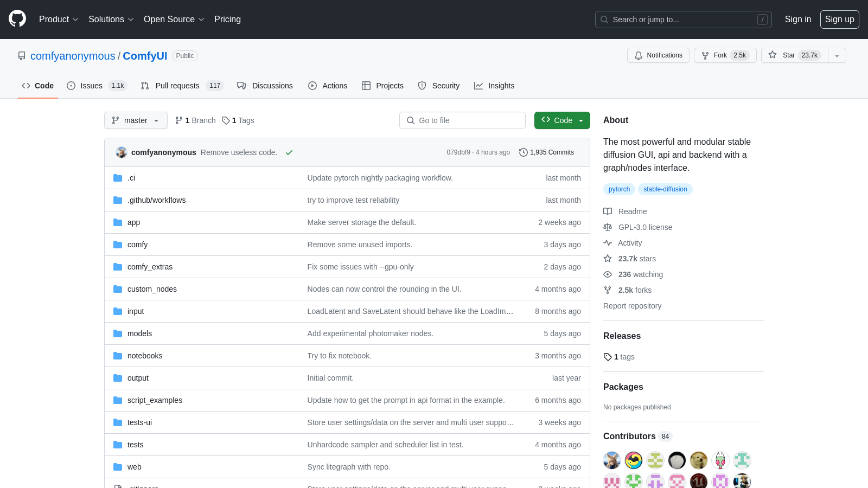Open the models folder
The height and width of the screenshot is (488, 868).
139,333
